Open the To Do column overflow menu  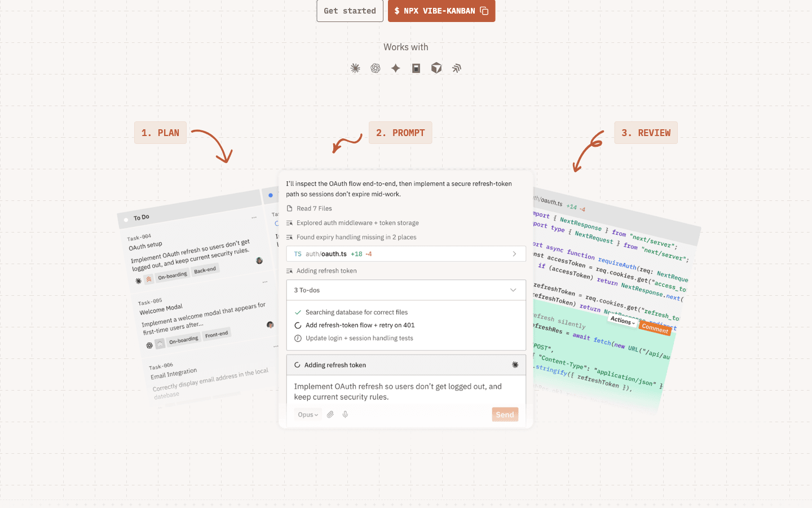tap(253, 217)
